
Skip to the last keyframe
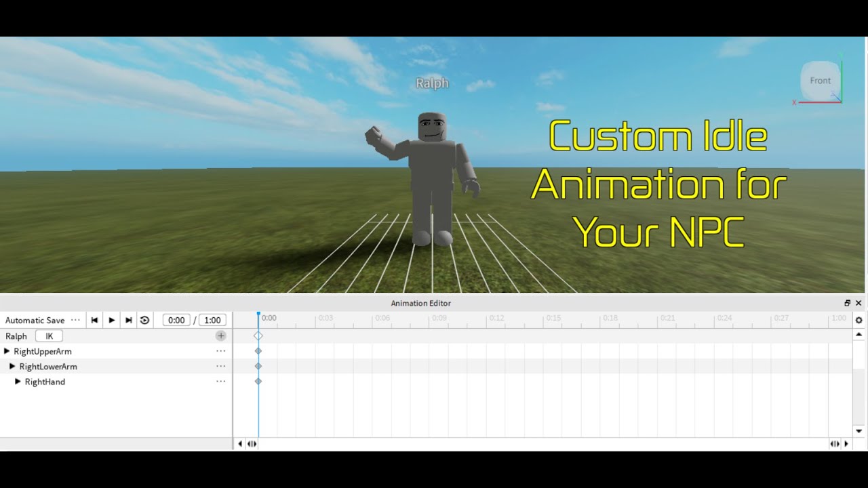(129, 320)
